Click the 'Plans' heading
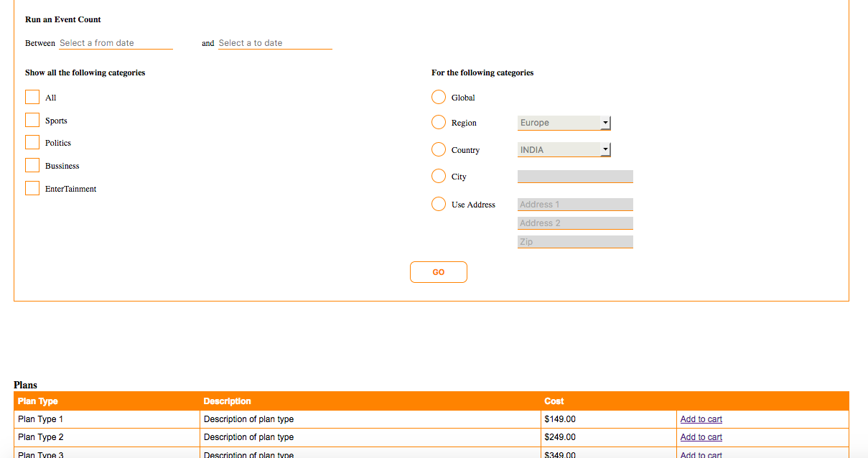 pos(25,385)
